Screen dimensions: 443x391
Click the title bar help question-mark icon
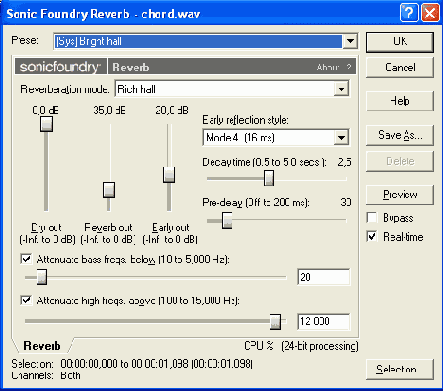tap(409, 13)
